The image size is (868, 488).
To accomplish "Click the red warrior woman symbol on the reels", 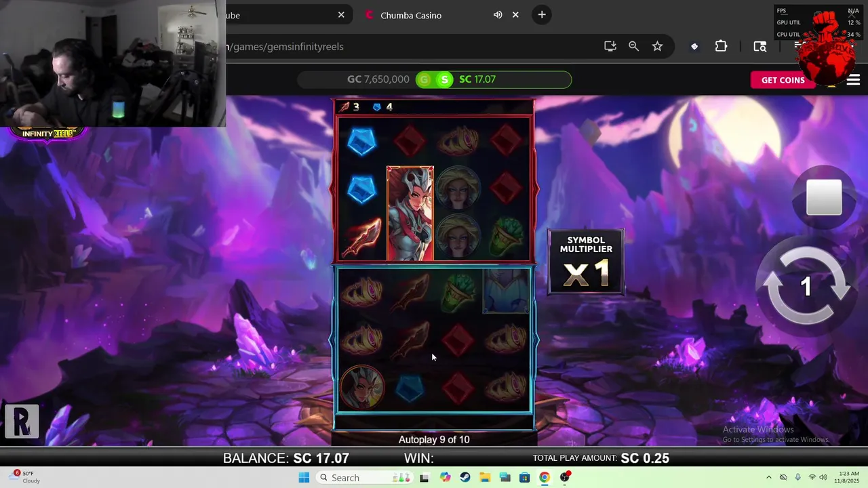I will [410, 213].
